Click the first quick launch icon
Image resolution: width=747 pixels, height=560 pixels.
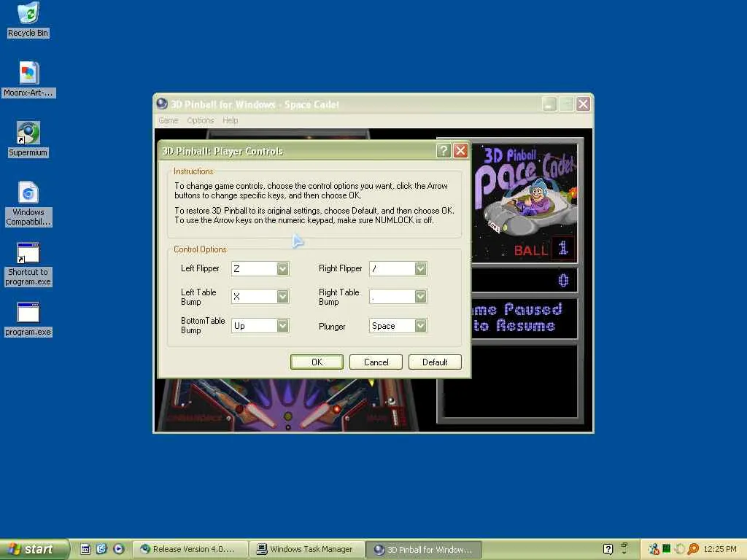click(85, 549)
